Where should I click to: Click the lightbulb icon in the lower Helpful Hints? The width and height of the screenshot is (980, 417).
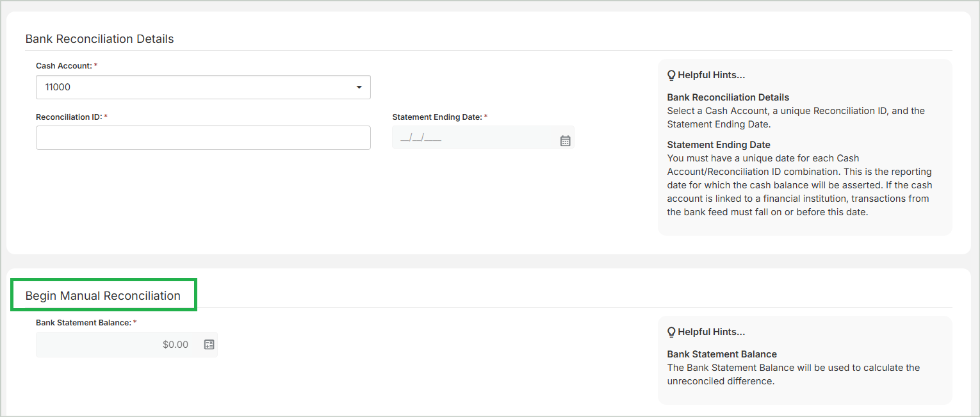[x=671, y=332]
